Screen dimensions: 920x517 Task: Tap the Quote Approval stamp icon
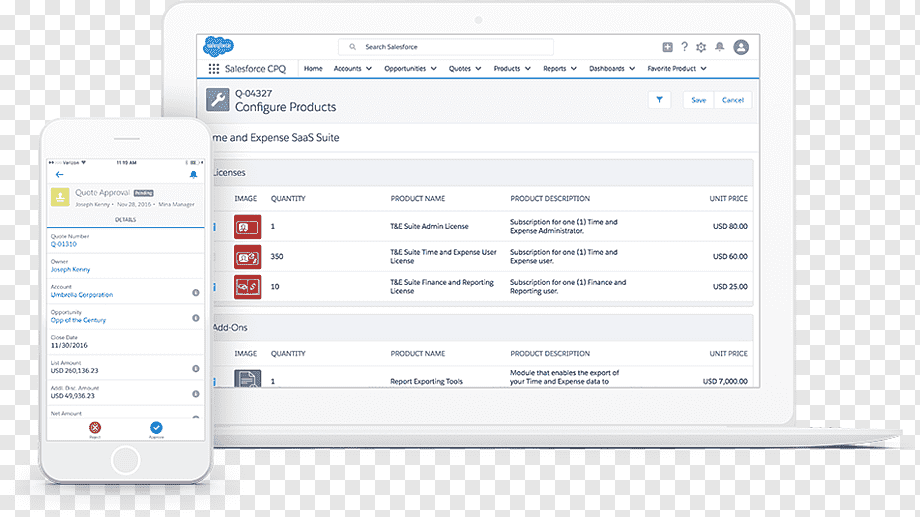[60, 197]
